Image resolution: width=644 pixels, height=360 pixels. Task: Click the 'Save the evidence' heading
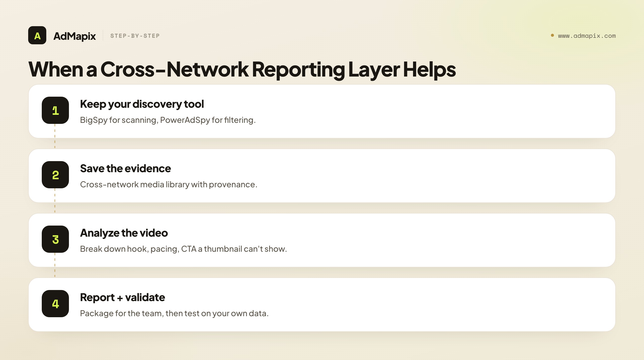(x=125, y=168)
